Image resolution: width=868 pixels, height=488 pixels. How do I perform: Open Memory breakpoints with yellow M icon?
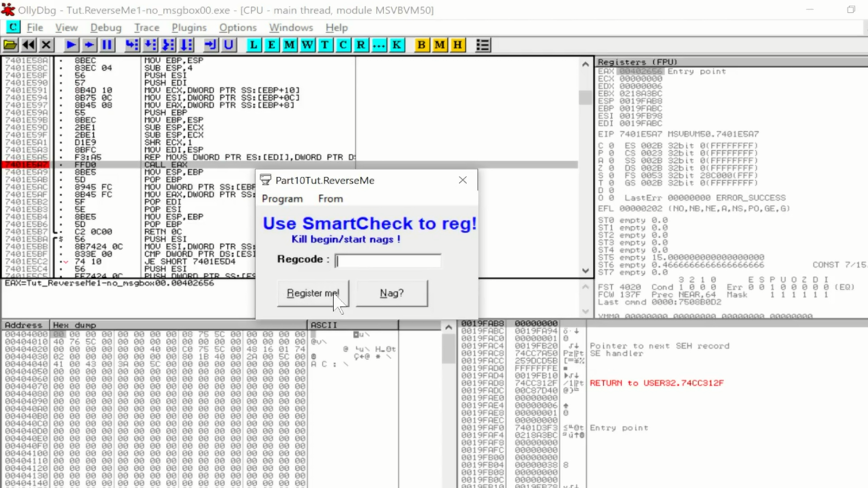tap(439, 45)
